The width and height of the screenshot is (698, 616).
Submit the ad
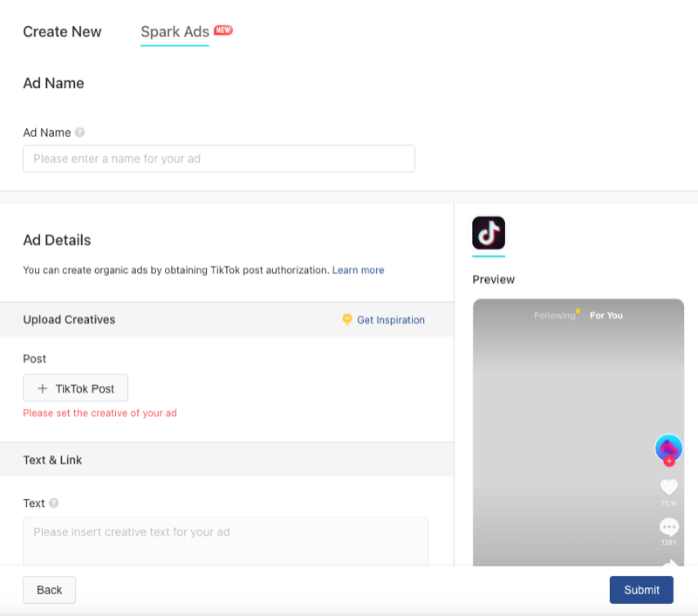click(x=641, y=590)
